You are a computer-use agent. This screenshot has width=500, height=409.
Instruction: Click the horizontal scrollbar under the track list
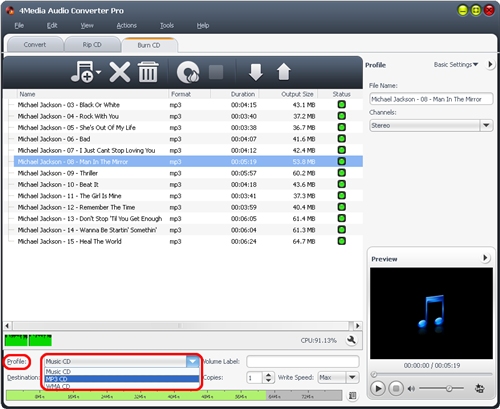[x=181, y=326]
